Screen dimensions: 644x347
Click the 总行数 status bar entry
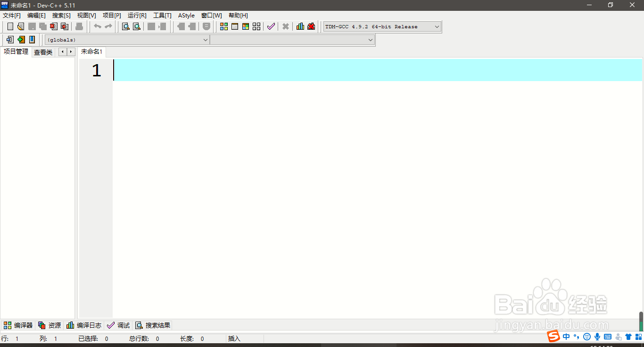coord(144,339)
